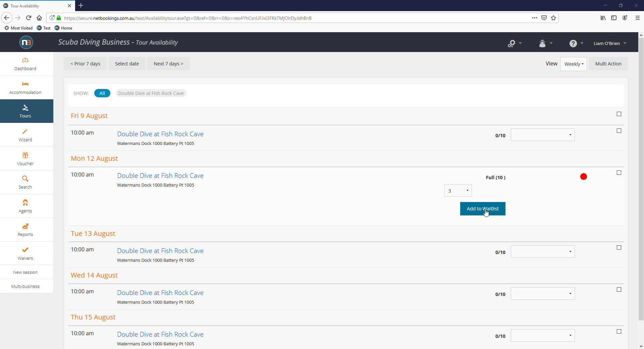The image size is (644, 349).
Task: Open the help question mark icon
Action: pos(573,43)
